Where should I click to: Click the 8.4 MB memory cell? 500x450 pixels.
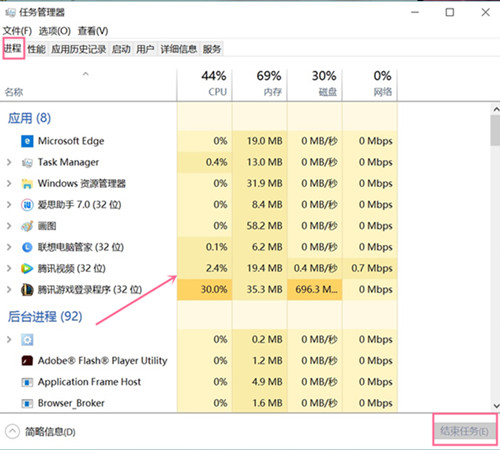click(259, 205)
